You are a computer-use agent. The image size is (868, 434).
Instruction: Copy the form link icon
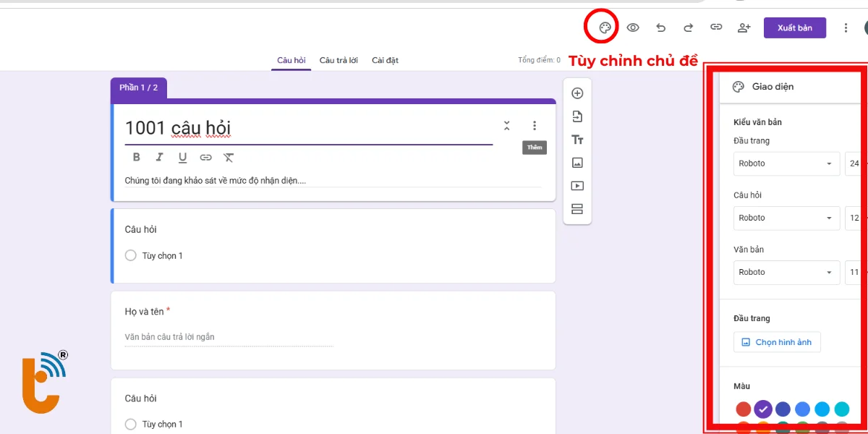pos(716,28)
